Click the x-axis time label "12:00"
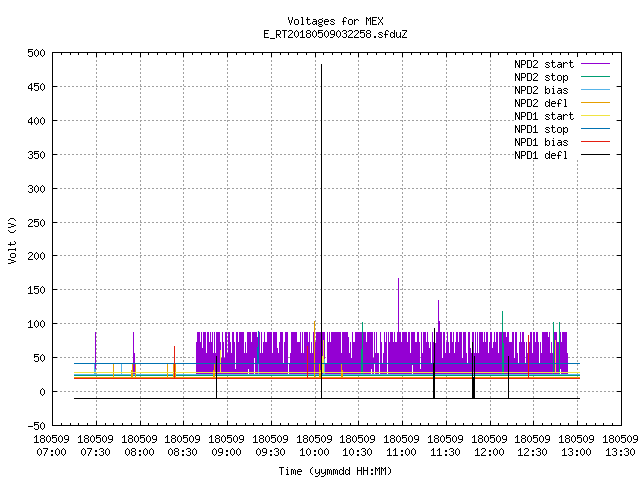The width and height of the screenshot is (640, 480). click(x=489, y=452)
